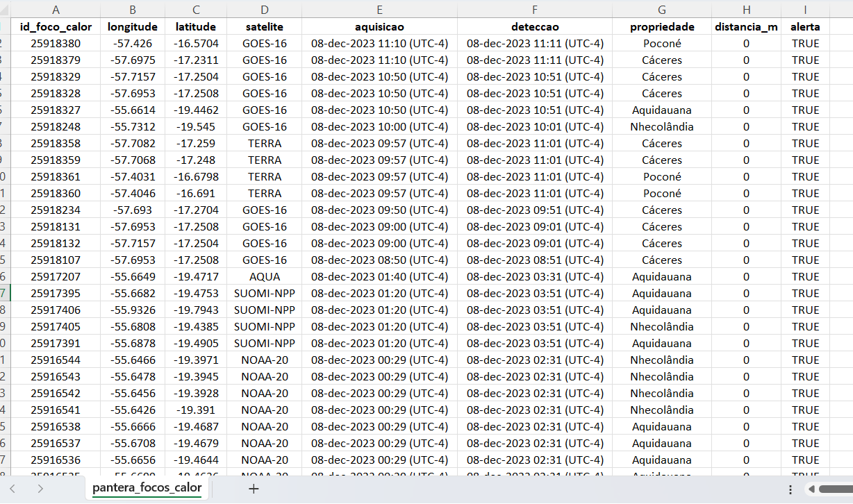The height and width of the screenshot is (504, 853).
Task: Select longitude cell -57.426
Action: (x=133, y=43)
